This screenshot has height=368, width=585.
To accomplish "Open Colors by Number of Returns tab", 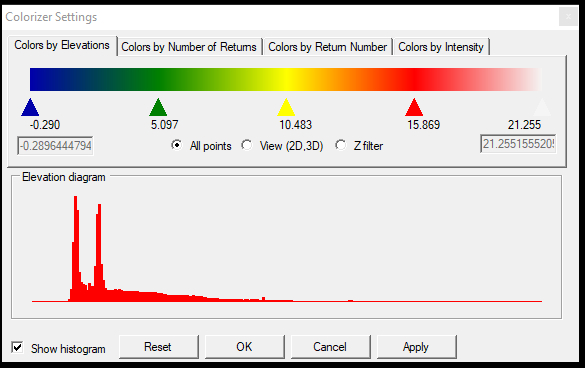I will pos(189,47).
